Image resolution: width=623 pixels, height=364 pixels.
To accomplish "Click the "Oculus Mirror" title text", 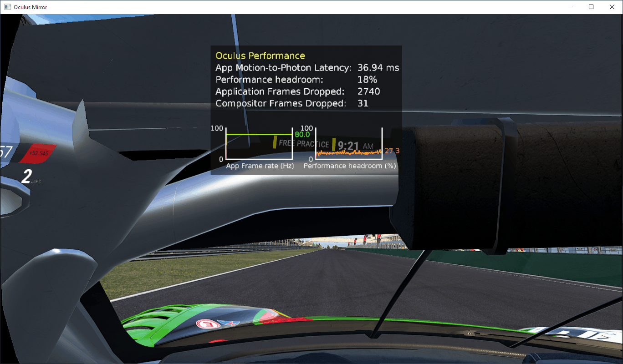I will click(x=30, y=7).
